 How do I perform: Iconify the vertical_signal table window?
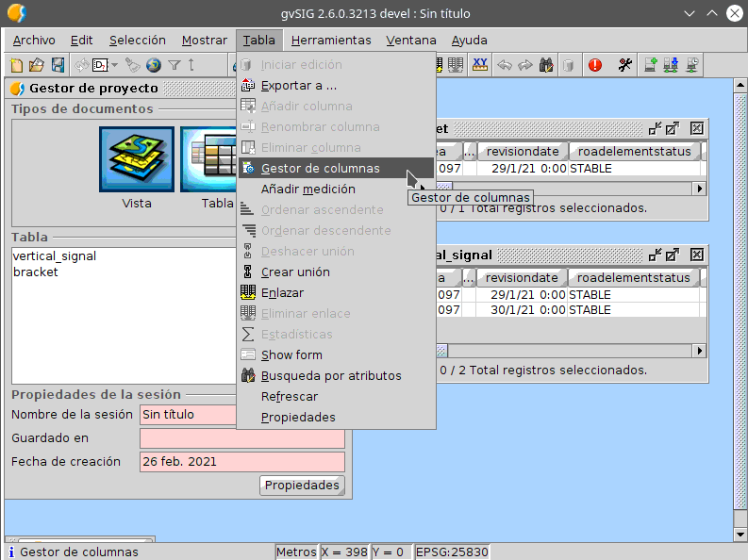coord(655,255)
